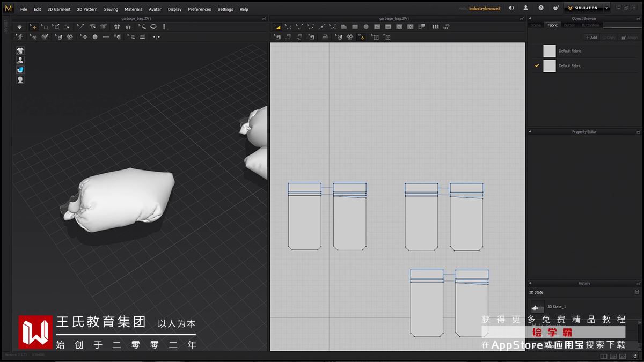Select the Select/Move tool with orange cross
The image size is (644, 362).
point(34,27)
